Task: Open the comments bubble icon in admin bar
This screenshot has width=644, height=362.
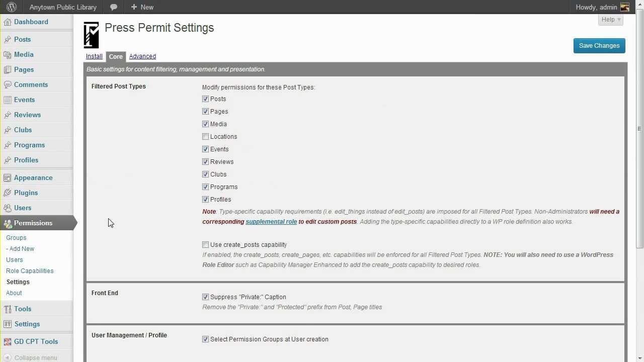Action: 114,7
